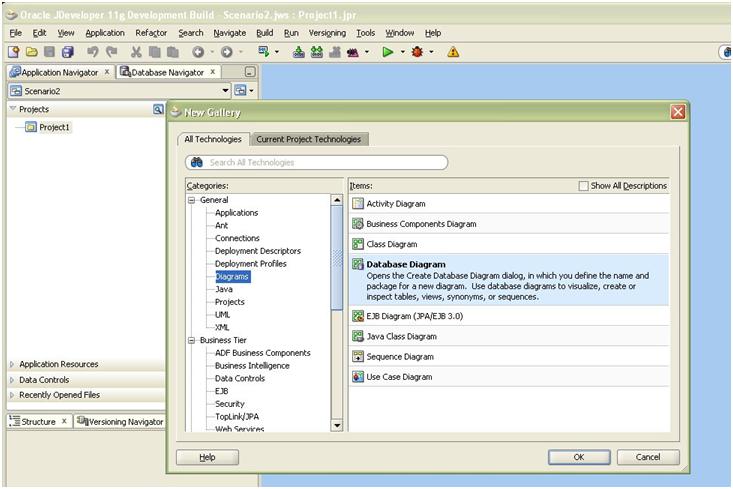Click the Cancel button

pos(648,457)
